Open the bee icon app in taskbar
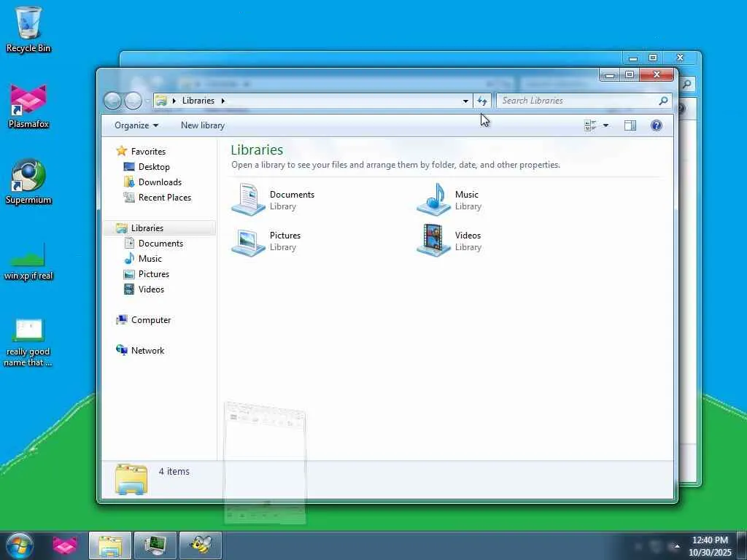 [201, 545]
